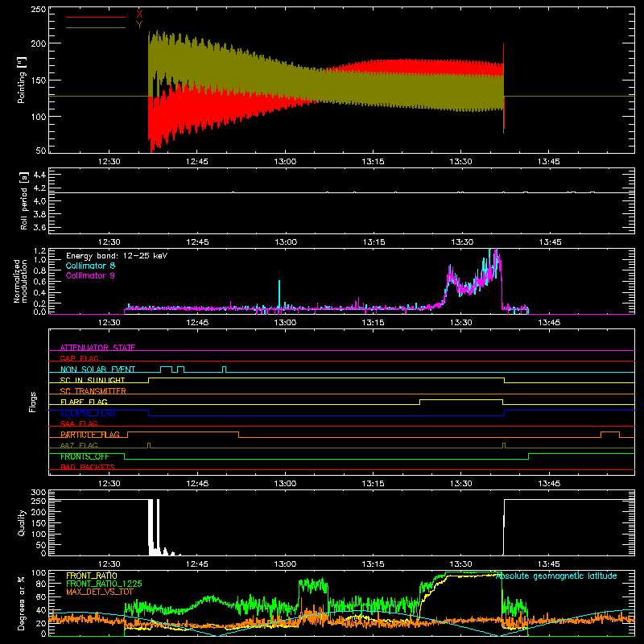Click the FRONTS_OFF flag label
644x644 pixels.
[85, 456]
